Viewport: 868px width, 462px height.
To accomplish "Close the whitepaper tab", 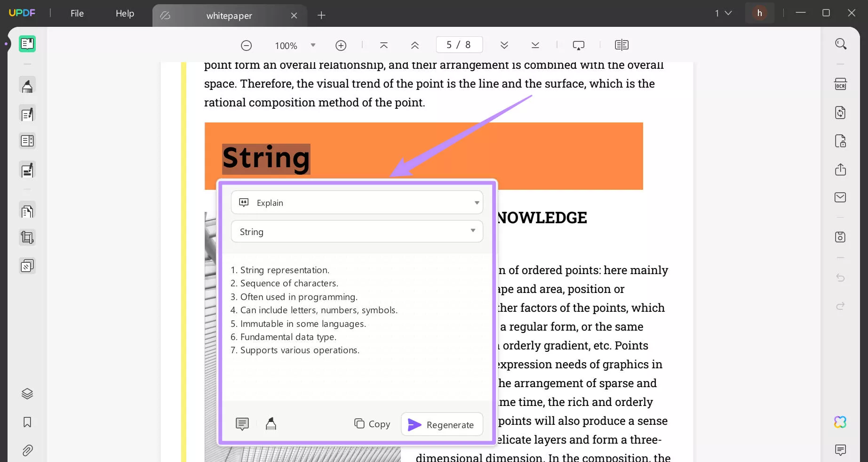I will pyautogui.click(x=294, y=16).
